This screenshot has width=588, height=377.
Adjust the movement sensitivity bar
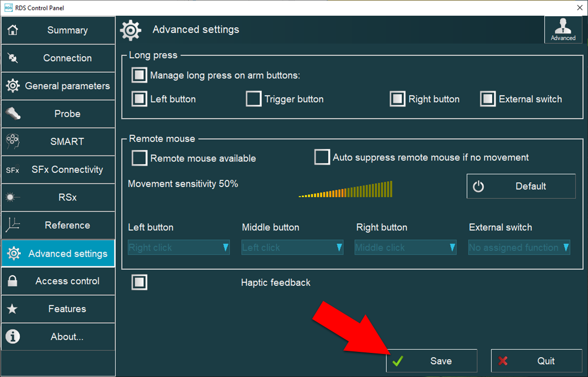click(345, 190)
